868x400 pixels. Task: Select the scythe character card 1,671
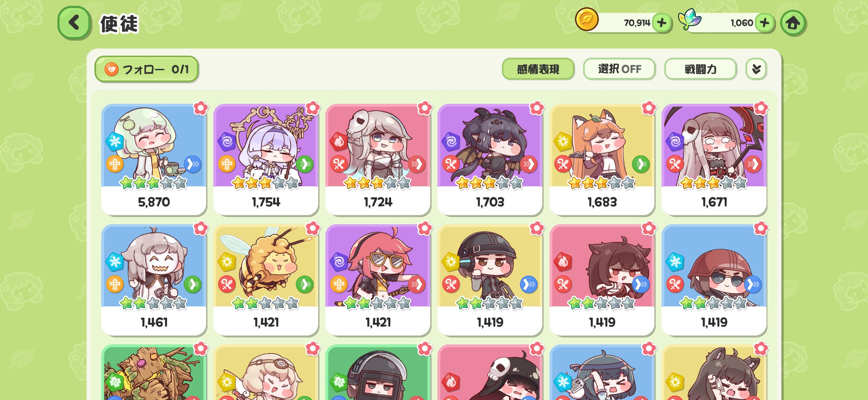[x=714, y=159]
